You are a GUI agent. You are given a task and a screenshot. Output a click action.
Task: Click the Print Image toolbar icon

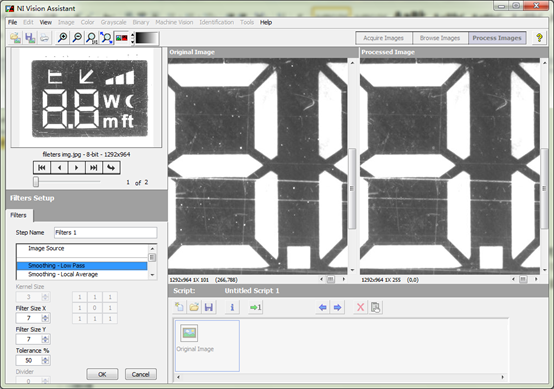pos(44,38)
